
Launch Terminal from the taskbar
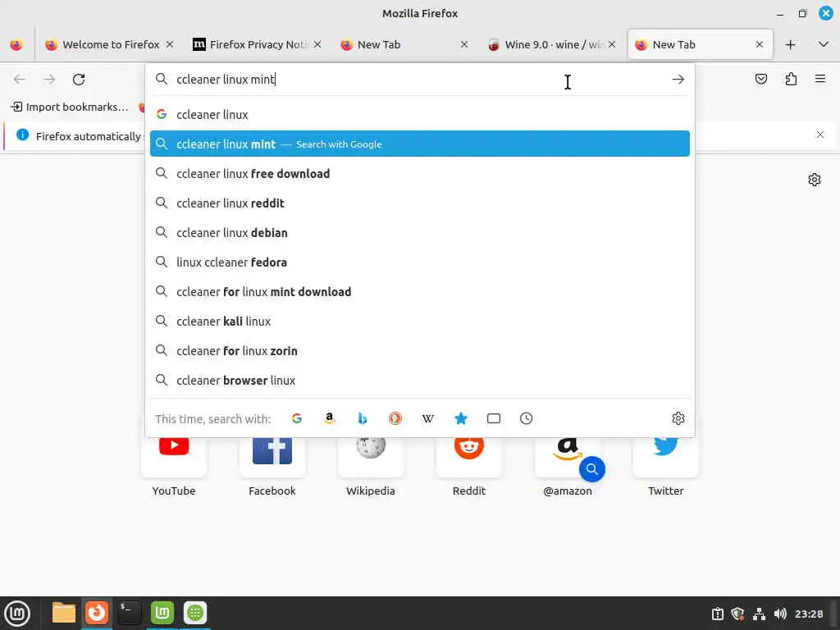coord(129,613)
